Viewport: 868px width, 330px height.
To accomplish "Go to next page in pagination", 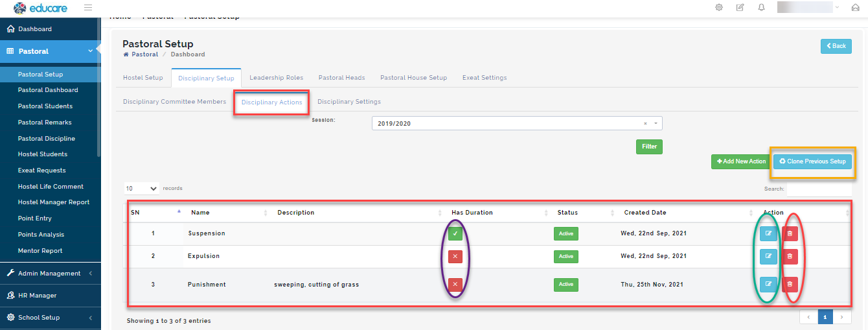I will [x=842, y=317].
